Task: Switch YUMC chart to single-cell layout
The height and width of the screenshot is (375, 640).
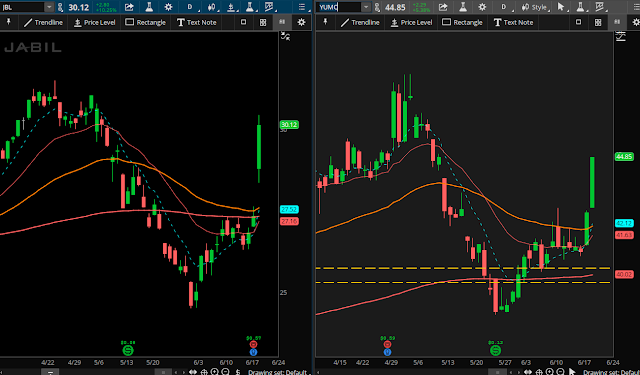Action: [578, 22]
